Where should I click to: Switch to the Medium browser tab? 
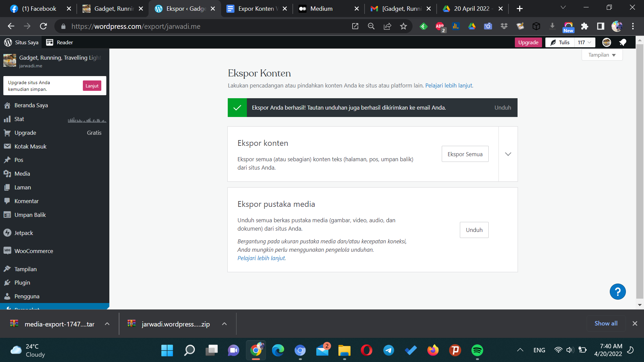tap(321, 9)
